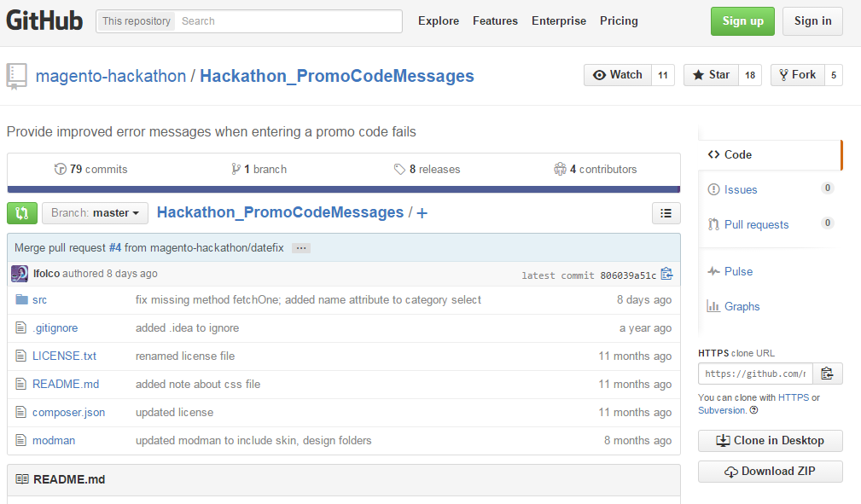The width and height of the screenshot is (861, 504).
Task: Click the breadcrumb Hackathon_PromoCodeMessages path link
Action: (x=280, y=212)
